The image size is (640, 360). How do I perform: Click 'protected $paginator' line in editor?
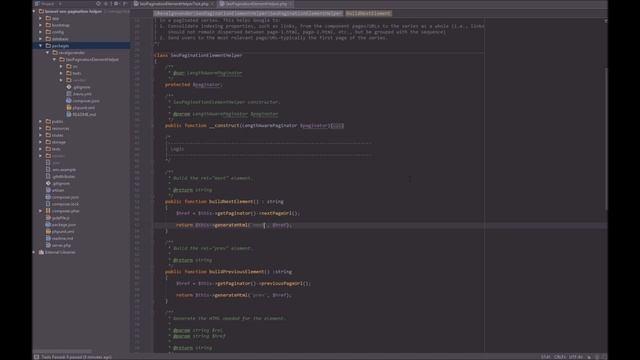click(x=193, y=84)
